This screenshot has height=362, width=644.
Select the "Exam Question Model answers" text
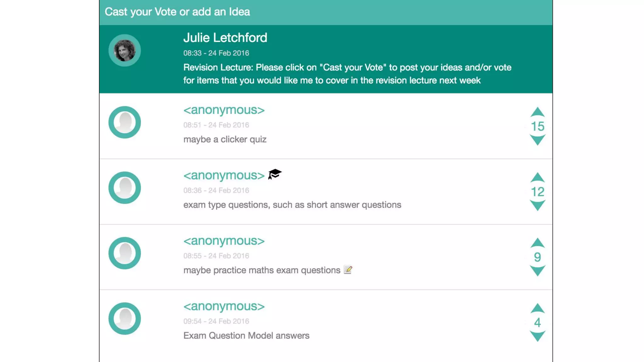pos(246,336)
